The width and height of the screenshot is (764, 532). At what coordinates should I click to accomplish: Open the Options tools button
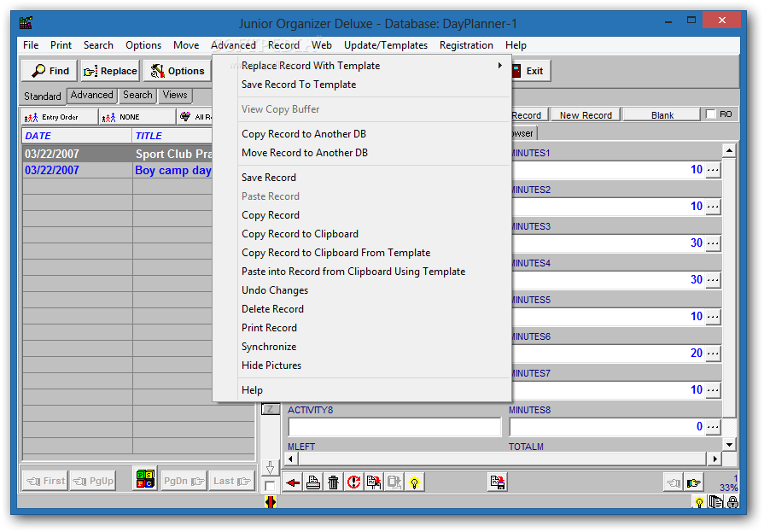(177, 71)
